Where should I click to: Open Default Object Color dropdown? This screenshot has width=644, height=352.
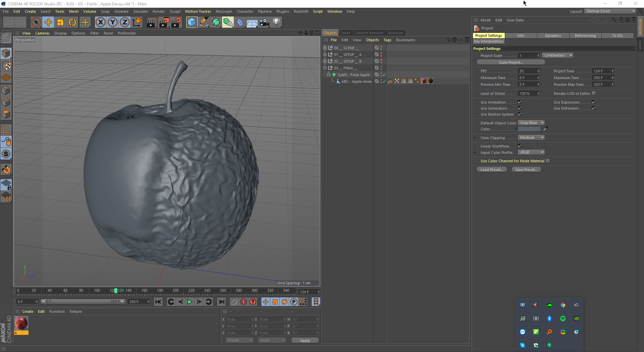(x=531, y=123)
